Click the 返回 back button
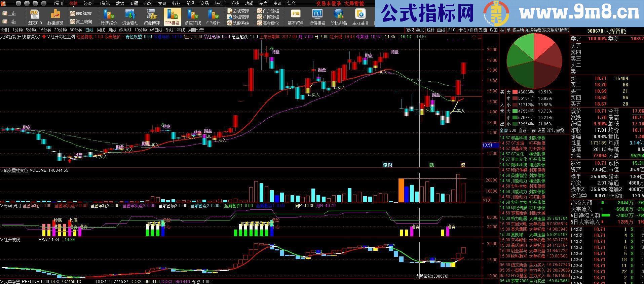 (x=493, y=30)
